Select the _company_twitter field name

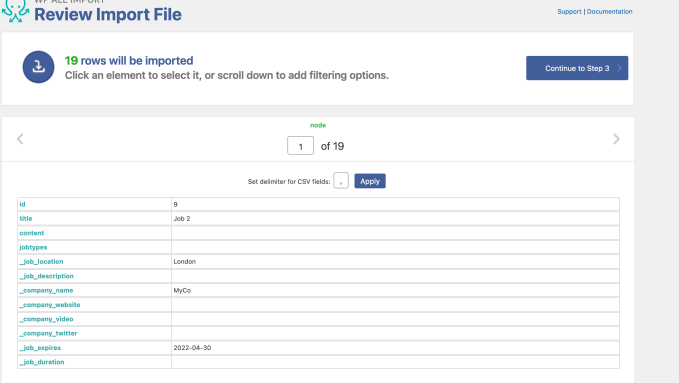click(48, 333)
